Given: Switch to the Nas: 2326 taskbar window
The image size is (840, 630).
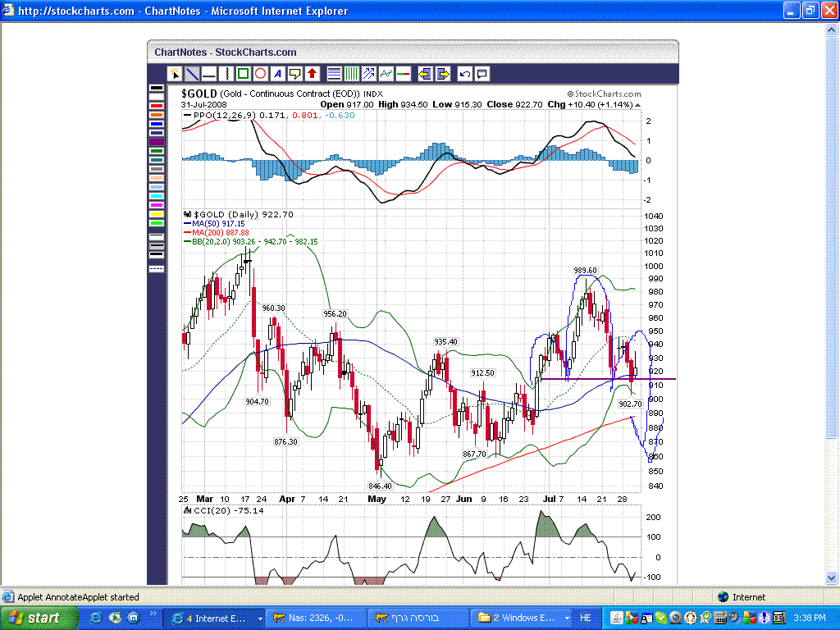Looking at the screenshot, I should [316, 619].
